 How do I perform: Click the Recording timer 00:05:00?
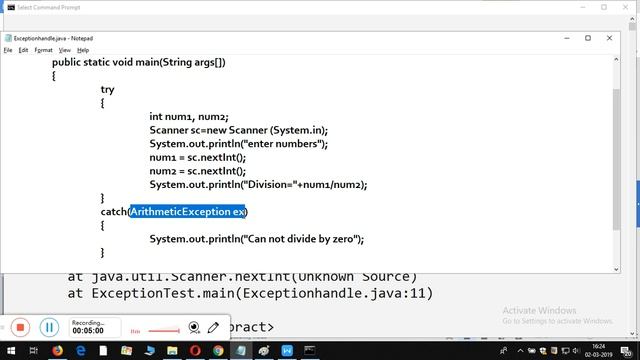[x=88, y=331]
